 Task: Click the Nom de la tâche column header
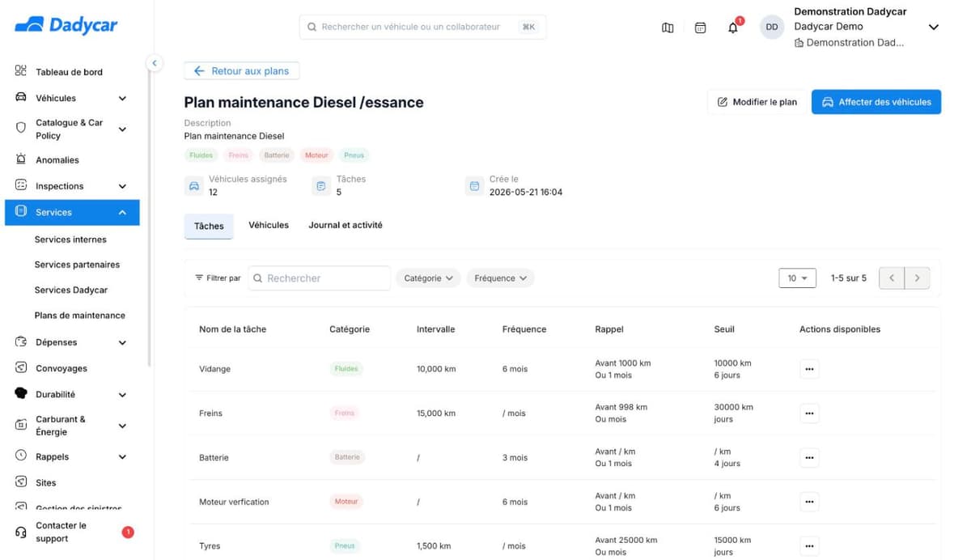[x=232, y=329]
